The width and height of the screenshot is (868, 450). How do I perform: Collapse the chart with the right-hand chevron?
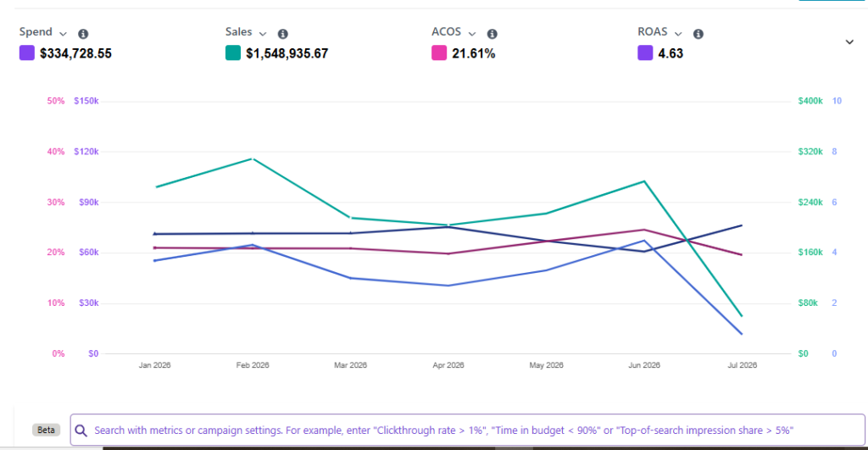coord(849,42)
